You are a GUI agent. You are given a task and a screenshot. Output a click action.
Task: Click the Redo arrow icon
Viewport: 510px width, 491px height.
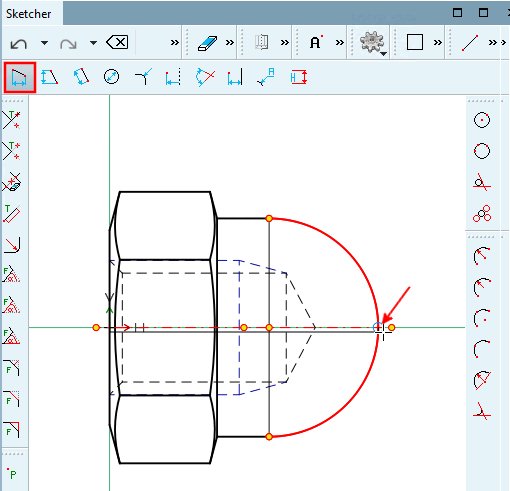click(68, 43)
